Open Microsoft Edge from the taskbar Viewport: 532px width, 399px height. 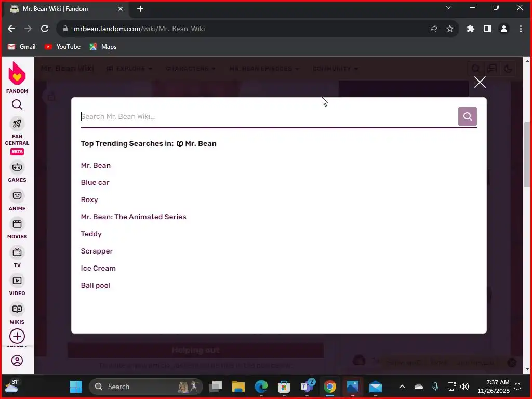point(261,387)
